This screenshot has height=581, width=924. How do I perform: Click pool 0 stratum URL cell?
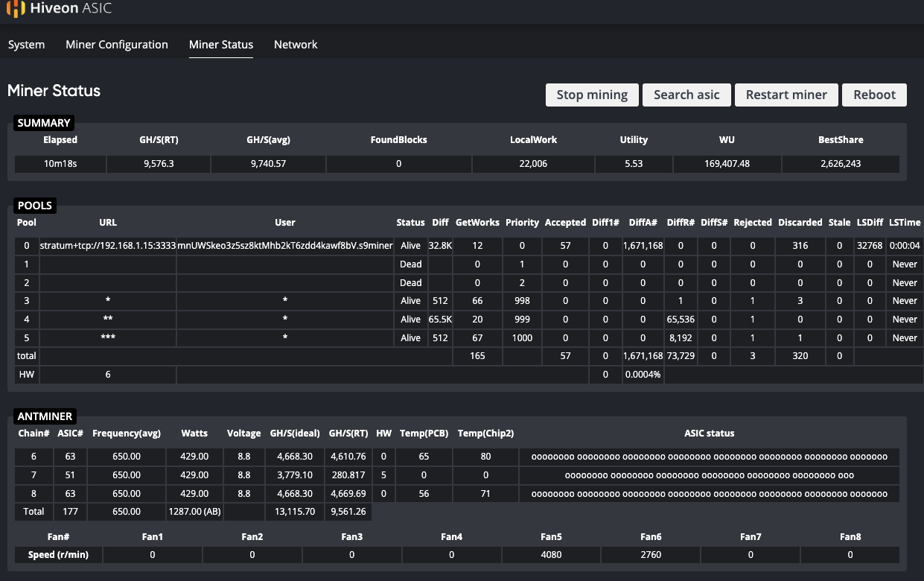pos(108,246)
